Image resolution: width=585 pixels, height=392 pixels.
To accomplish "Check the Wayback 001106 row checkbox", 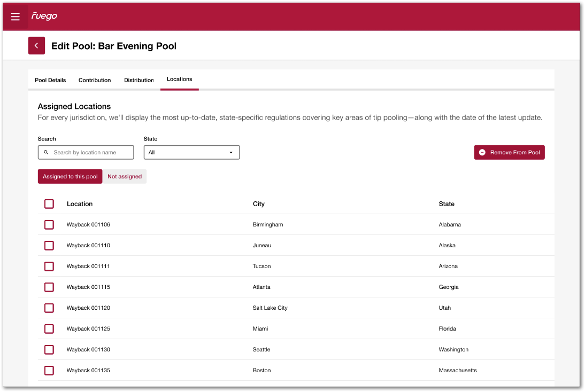I will (49, 225).
